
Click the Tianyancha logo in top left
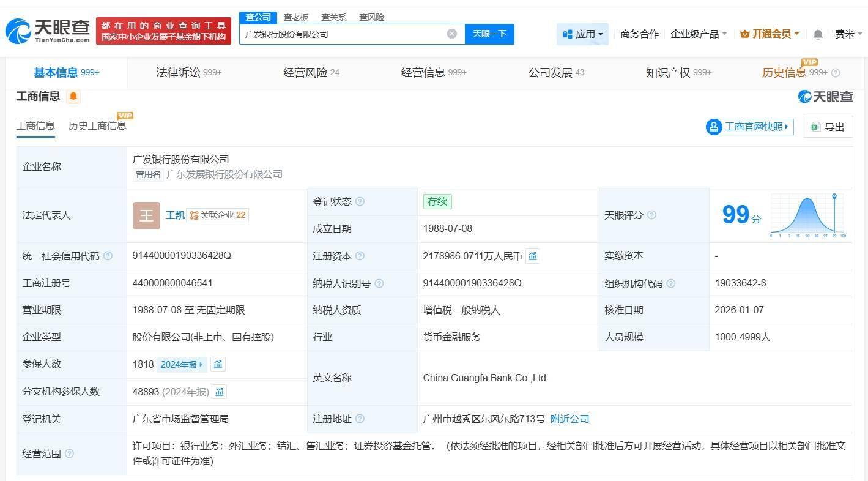(x=46, y=29)
